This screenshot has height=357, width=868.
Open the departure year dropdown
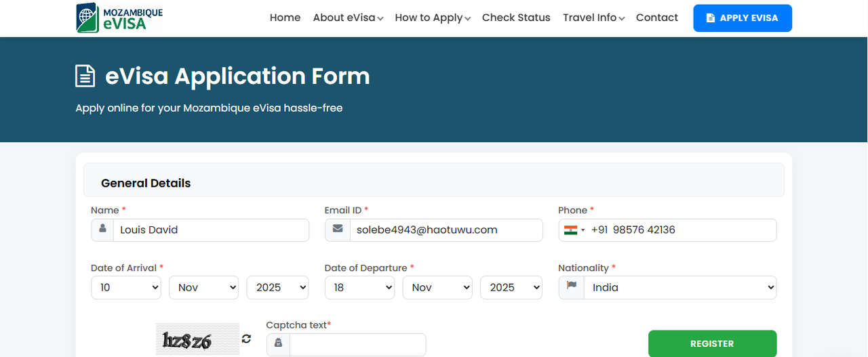tap(511, 287)
